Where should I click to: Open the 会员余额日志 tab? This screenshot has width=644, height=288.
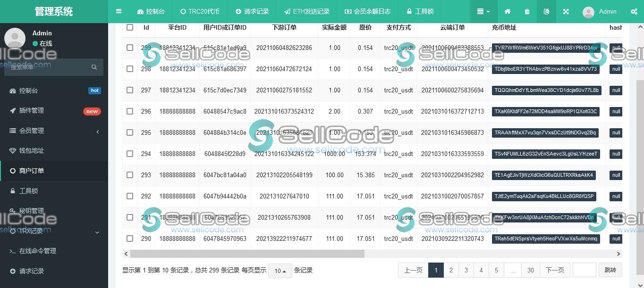click(368, 11)
